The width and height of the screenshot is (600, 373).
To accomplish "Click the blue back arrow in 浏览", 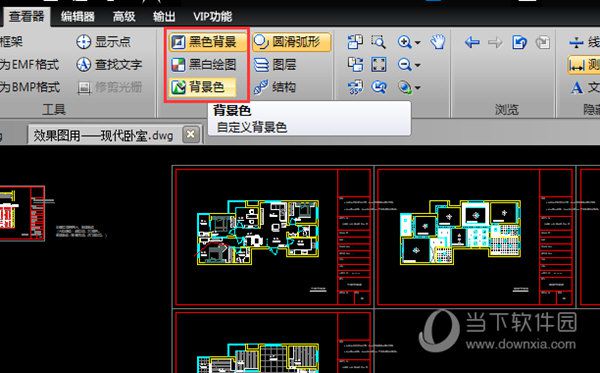I will click(x=472, y=42).
